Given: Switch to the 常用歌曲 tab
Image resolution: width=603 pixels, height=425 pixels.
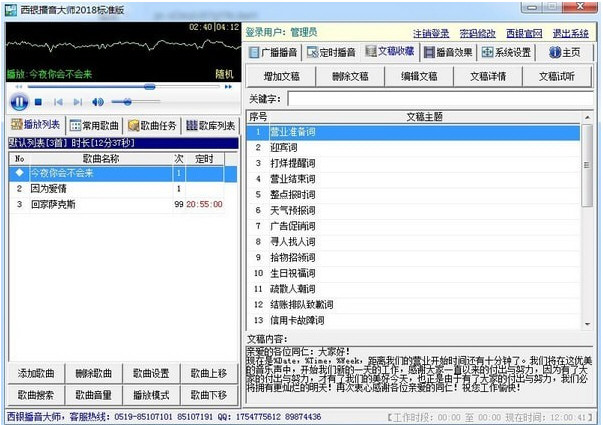Looking at the screenshot, I should 95,125.
